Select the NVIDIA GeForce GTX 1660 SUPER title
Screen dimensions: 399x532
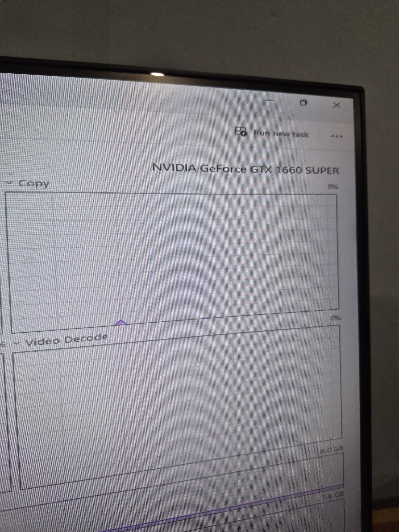(246, 169)
